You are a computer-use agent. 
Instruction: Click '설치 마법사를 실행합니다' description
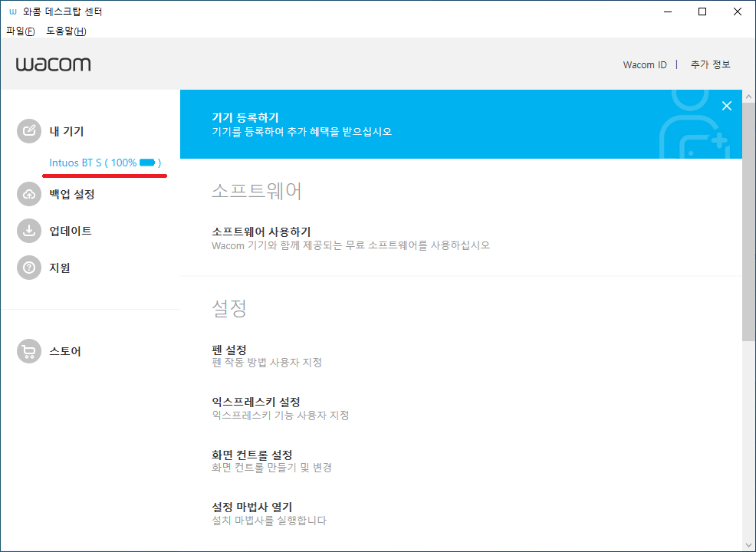tap(269, 520)
